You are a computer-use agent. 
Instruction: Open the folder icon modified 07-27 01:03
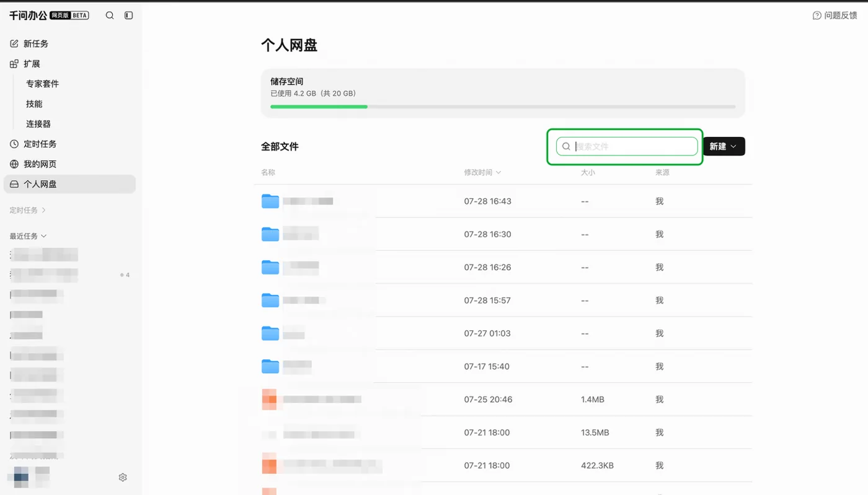click(270, 333)
